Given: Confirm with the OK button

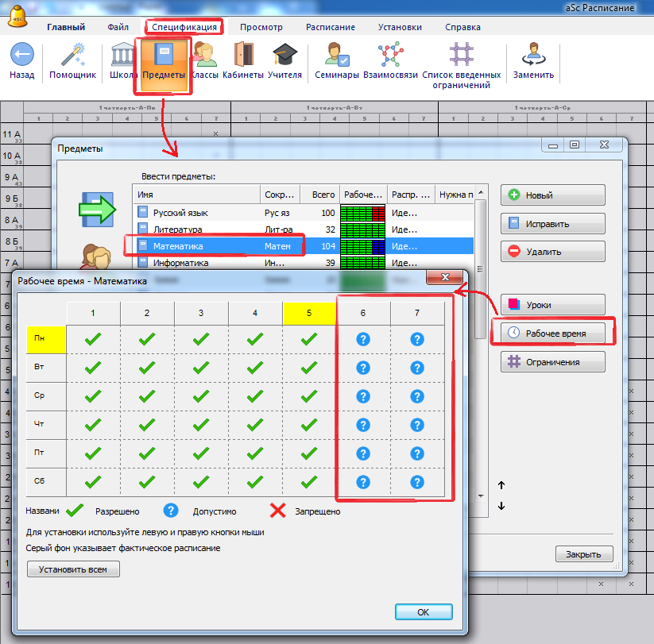Looking at the screenshot, I should 423,612.
